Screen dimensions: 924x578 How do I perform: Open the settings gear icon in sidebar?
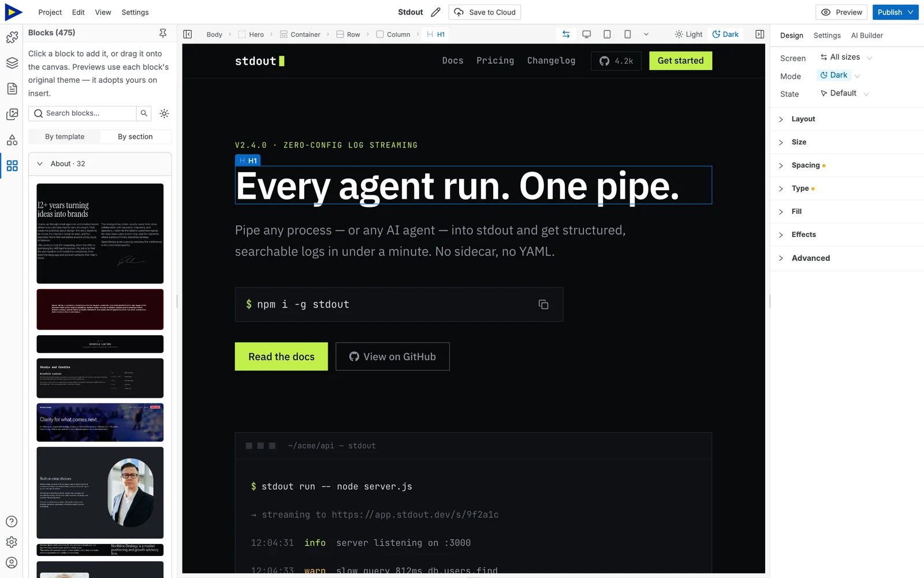point(12,542)
